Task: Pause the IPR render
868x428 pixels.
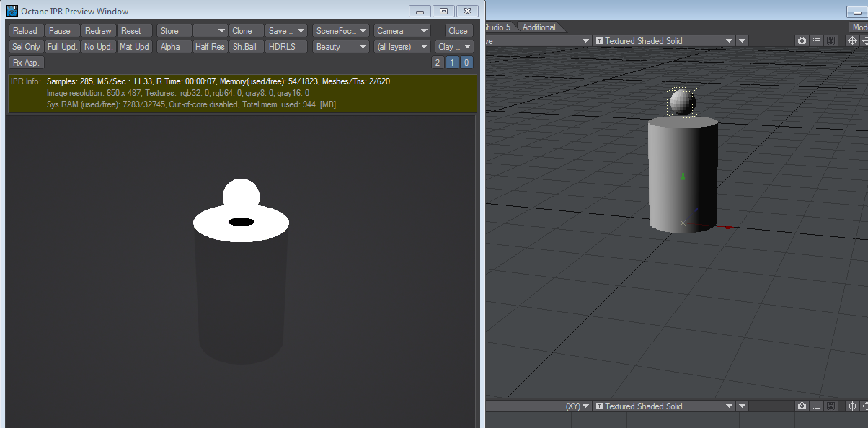Action: [x=63, y=31]
